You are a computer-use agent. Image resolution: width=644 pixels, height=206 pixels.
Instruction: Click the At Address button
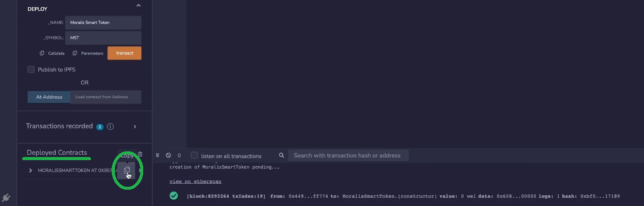coord(49,97)
